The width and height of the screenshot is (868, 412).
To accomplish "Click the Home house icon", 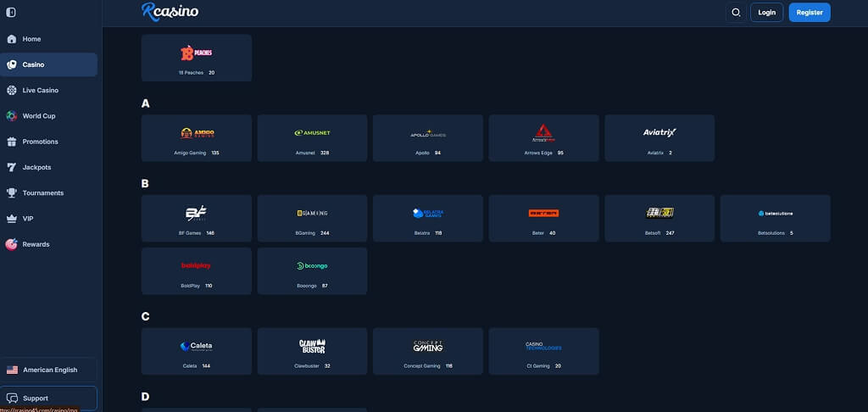I will (x=11, y=39).
